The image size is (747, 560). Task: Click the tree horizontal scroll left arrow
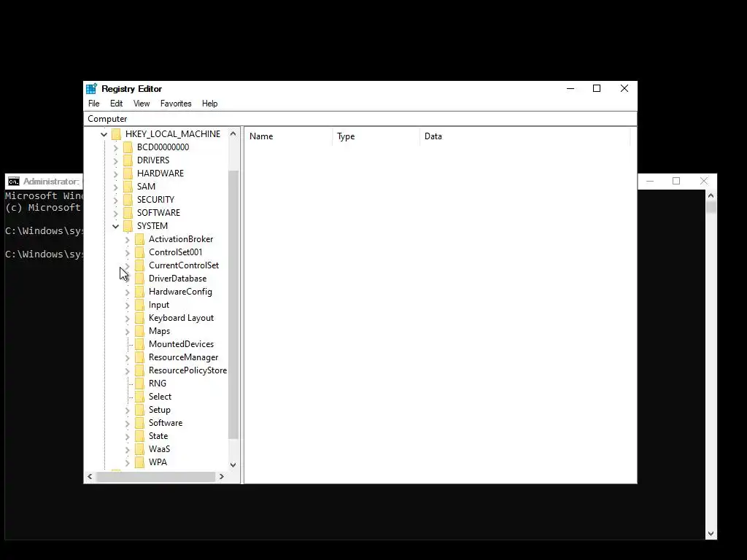click(90, 476)
